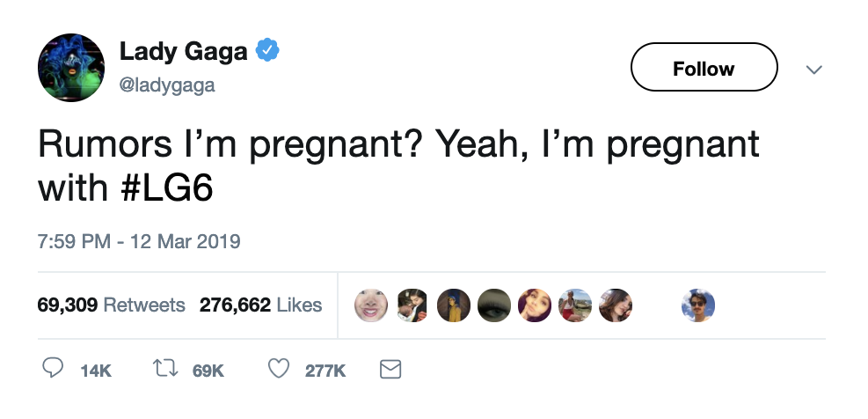Screen dimensions: 868x419
Task: Click the 277K like count
Action: click(325, 371)
